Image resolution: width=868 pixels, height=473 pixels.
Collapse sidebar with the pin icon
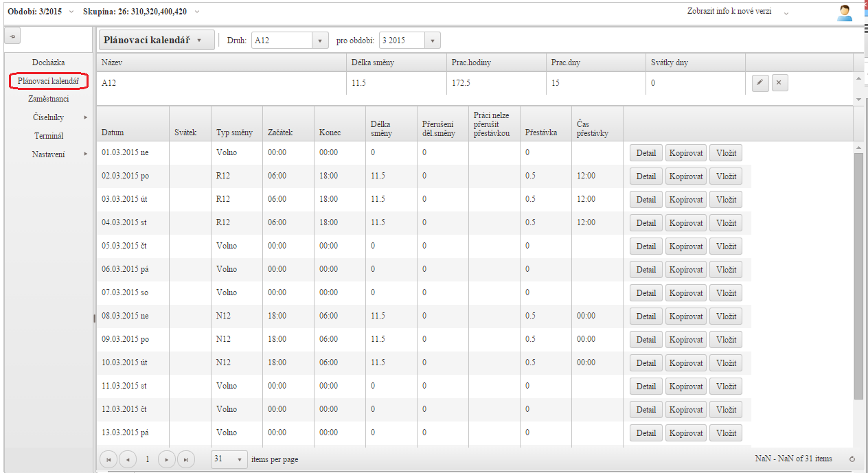click(x=14, y=36)
